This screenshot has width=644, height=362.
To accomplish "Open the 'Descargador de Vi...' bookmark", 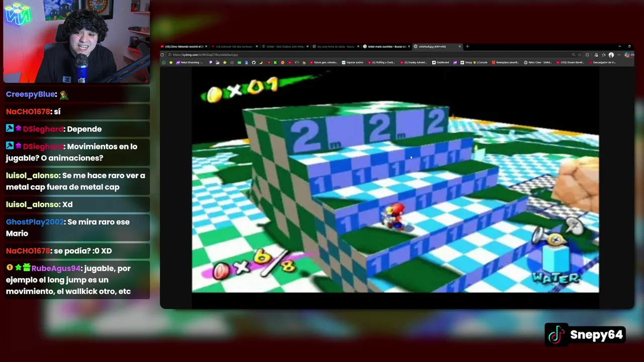I will tap(602, 62).
